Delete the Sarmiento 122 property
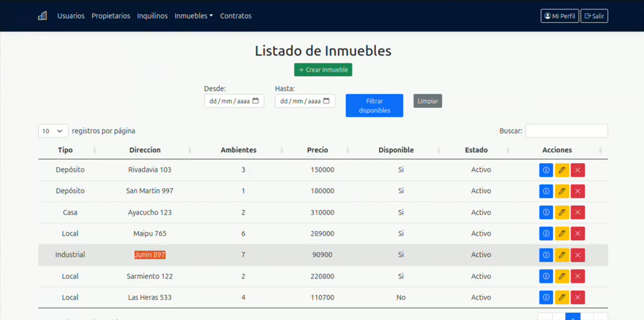The image size is (644, 320). pyautogui.click(x=578, y=276)
